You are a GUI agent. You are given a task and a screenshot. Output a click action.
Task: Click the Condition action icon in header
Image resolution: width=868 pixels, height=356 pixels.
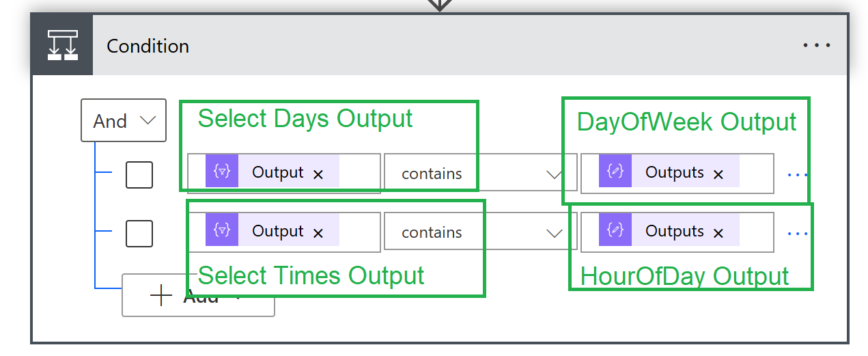point(61,45)
